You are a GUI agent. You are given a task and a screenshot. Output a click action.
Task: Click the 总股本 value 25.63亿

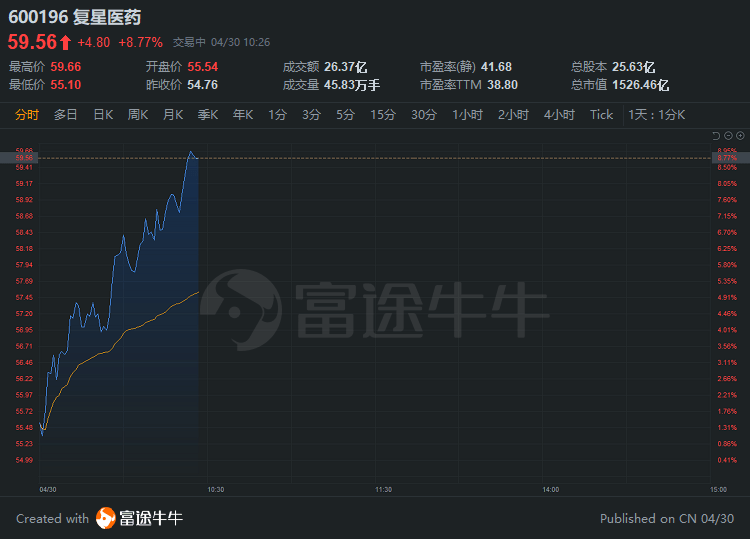coord(634,67)
